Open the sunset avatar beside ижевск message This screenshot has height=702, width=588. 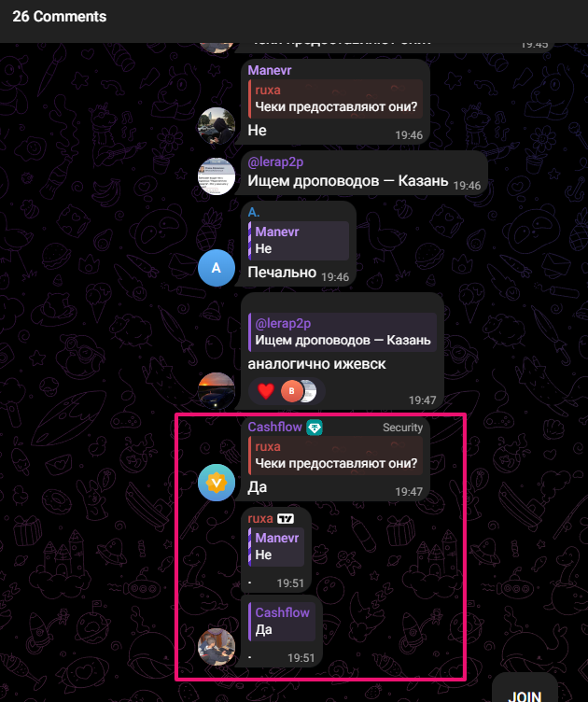217,391
